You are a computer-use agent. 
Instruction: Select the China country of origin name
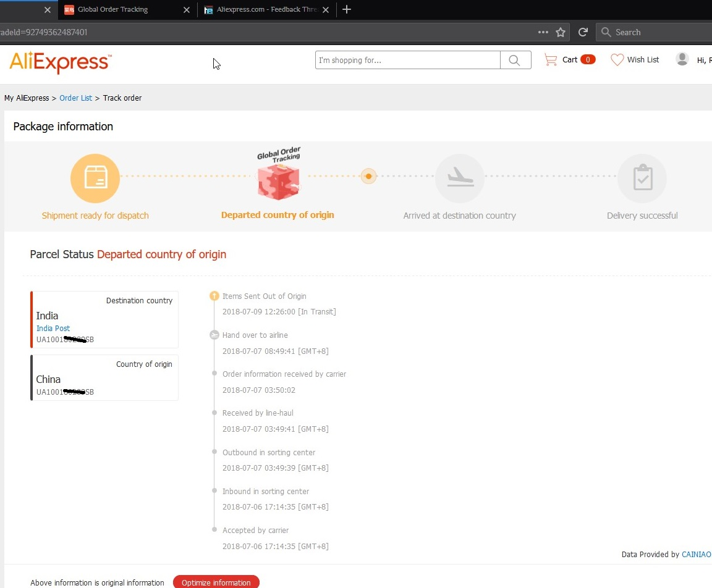[x=48, y=379]
